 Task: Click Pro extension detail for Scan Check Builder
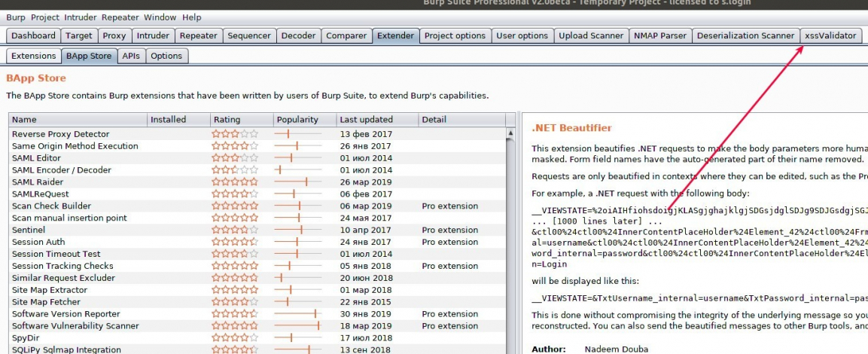[449, 206]
